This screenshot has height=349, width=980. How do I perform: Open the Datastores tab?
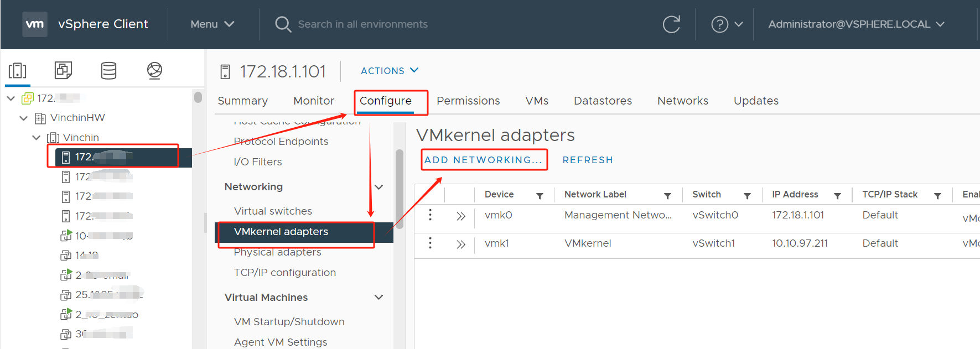[603, 101]
